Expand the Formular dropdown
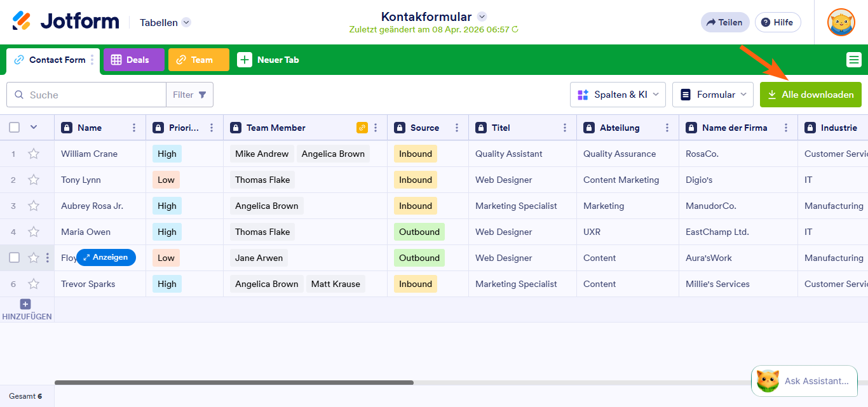 [712, 95]
